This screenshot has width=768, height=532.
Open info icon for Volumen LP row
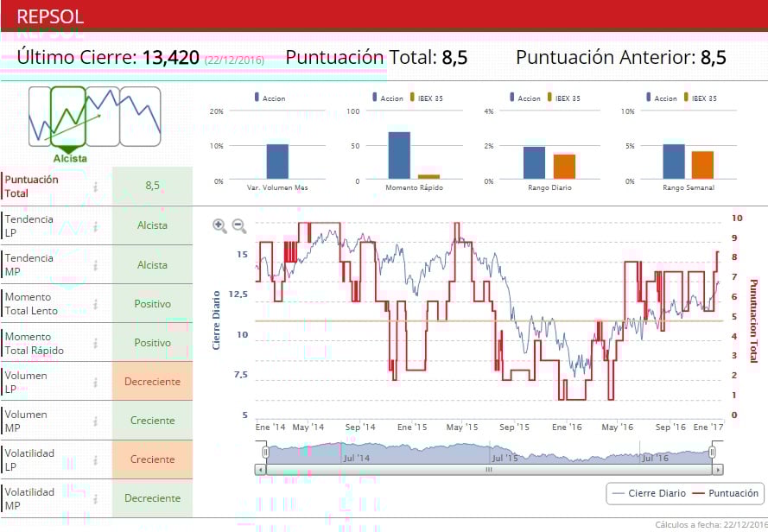tap(96, 382)
